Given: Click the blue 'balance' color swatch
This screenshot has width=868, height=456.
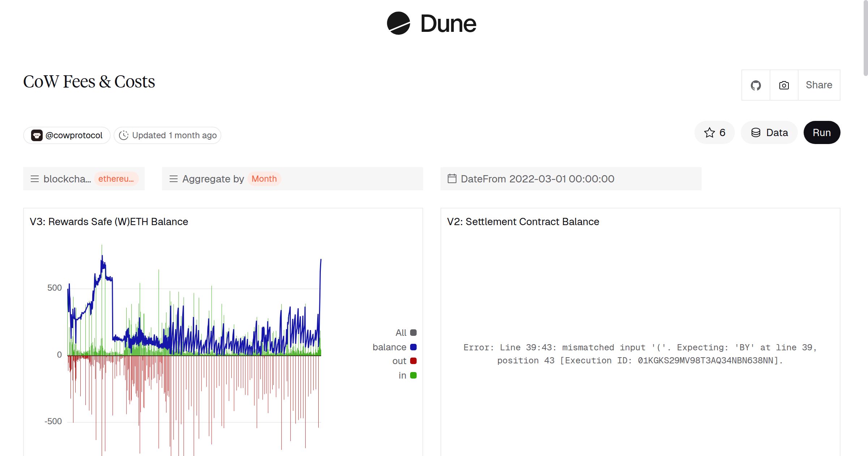Looking at the screenshot, I should coord(413,347).
